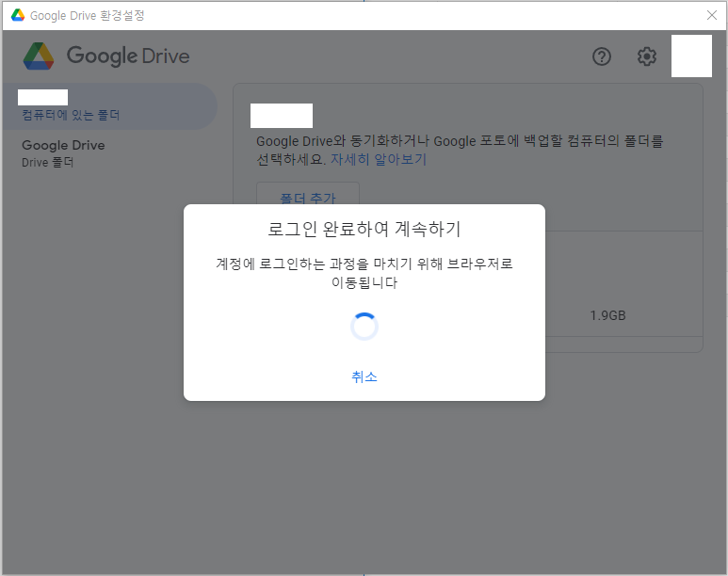Viewport: 728px width, 576px height.
Task: Open the help question mark icon
Action: coord(601,56)
